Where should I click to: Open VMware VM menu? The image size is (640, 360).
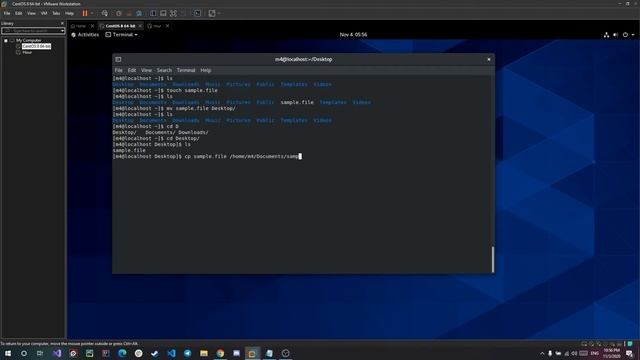[44, 13]
